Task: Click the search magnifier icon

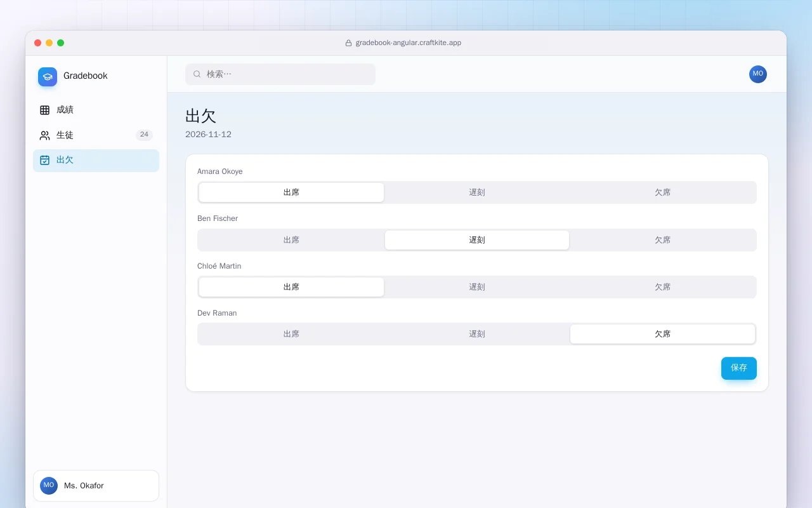Action: click(x=197, y=74)
